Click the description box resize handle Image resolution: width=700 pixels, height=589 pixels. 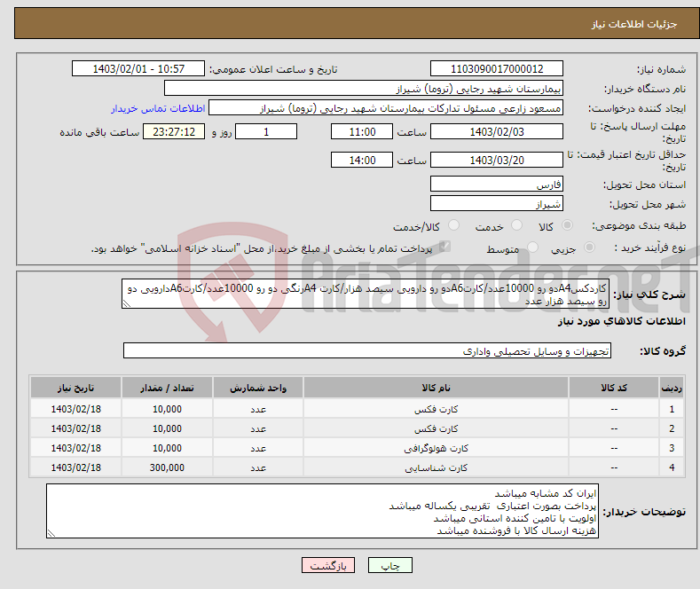tap(127, 303)
